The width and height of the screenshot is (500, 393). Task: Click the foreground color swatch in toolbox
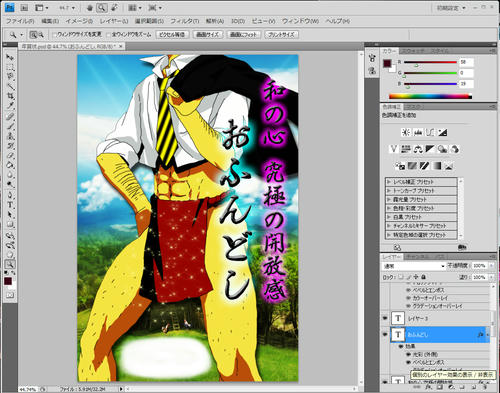8,281
